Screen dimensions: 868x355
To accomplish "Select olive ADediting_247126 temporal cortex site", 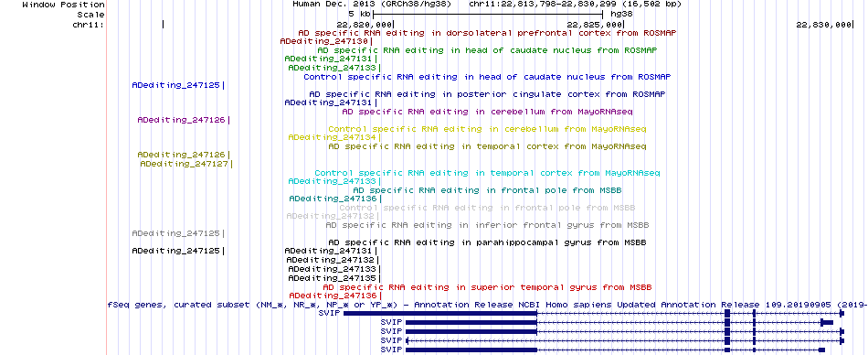I will click(x=184, y=155).
